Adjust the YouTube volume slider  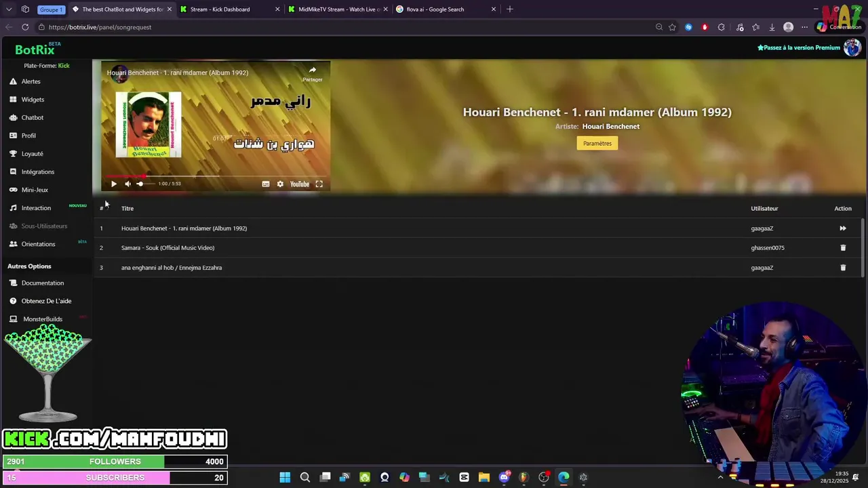[144, 184]
